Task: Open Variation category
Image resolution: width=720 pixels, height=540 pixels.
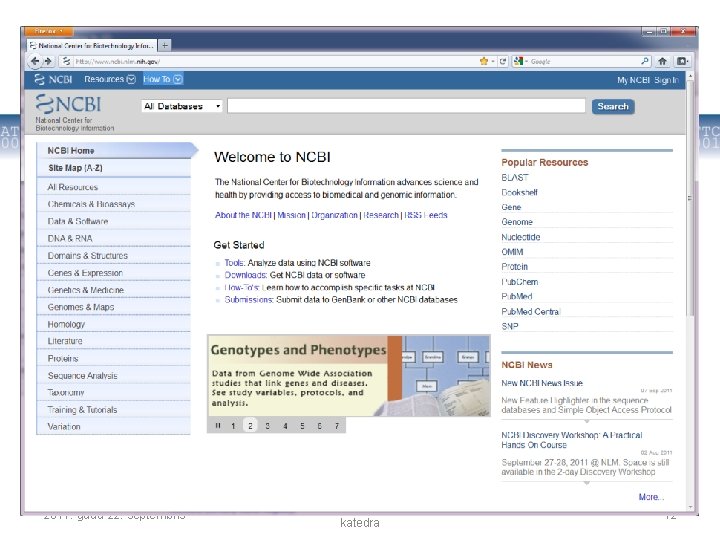Action: [113, 427]
